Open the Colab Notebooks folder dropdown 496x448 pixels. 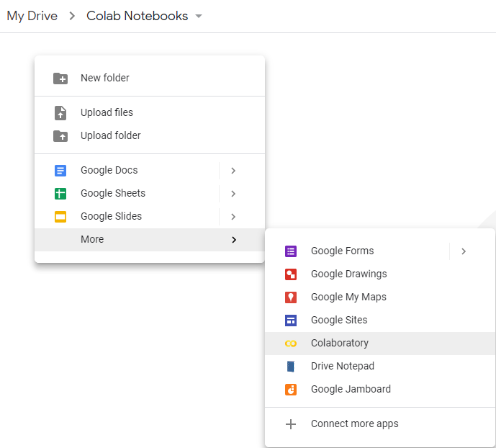click(199, 16)
